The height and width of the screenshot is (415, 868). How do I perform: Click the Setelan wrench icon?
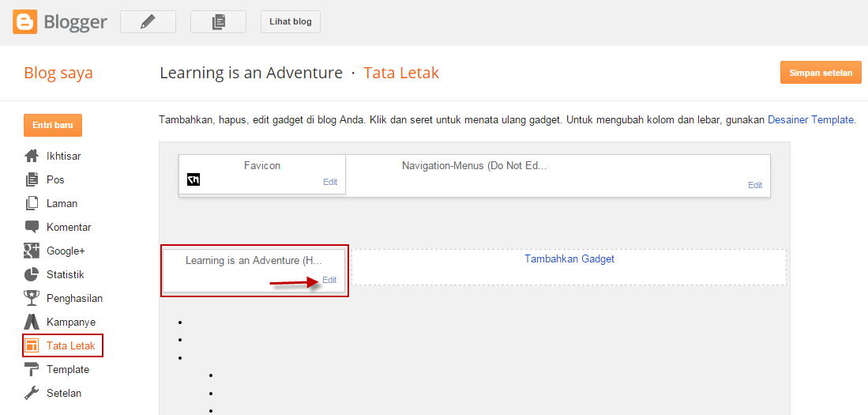pyautogui.click(x=32, y=393)
